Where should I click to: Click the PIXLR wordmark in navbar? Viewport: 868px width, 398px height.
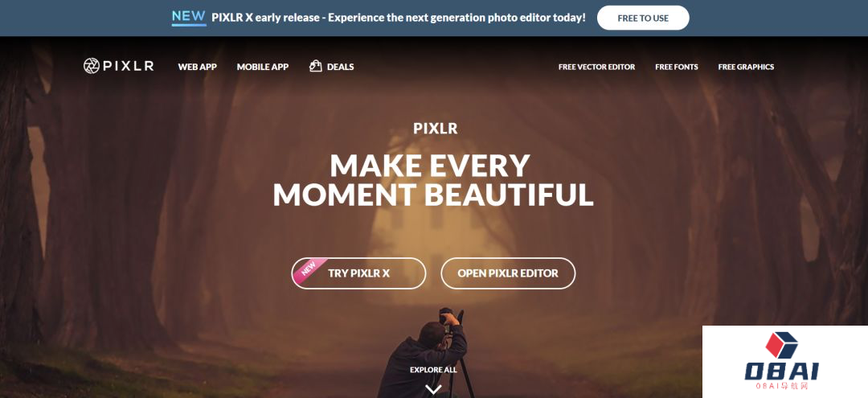click(x=129, y=67)
